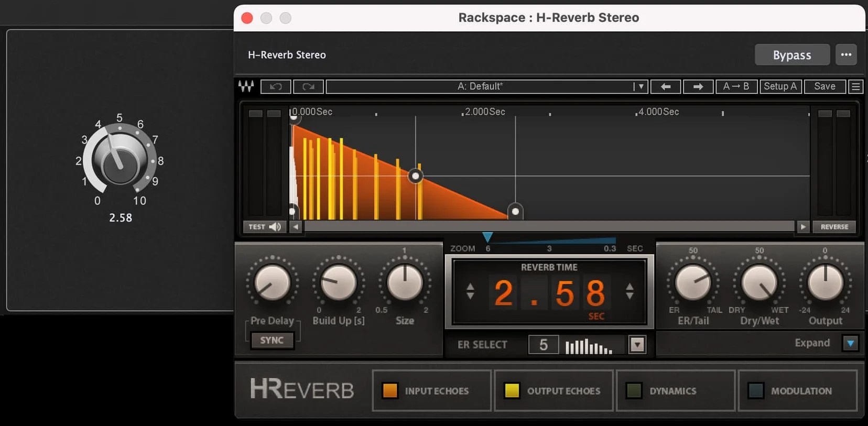Toggle the OUTPUT ECHOES yellow indicator
The height and width of the screenshot is (426, 868).
point(512,391)
